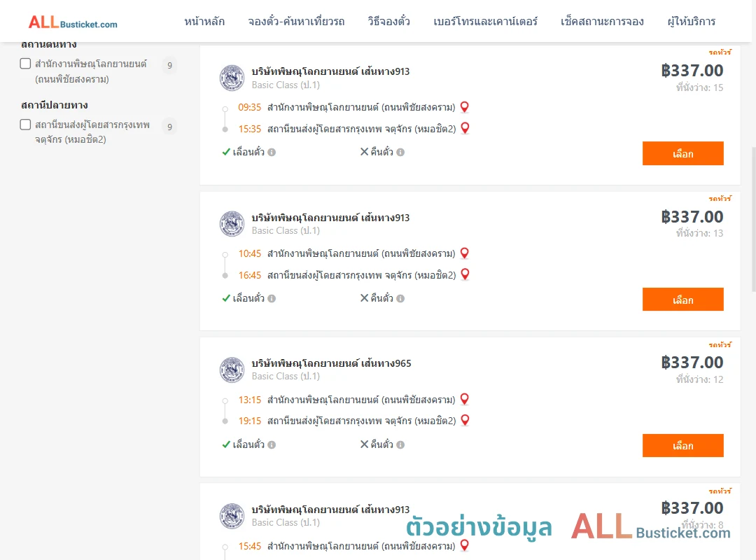
Task: Click operator logo on the 13:15 trip card
Action: 232,370
